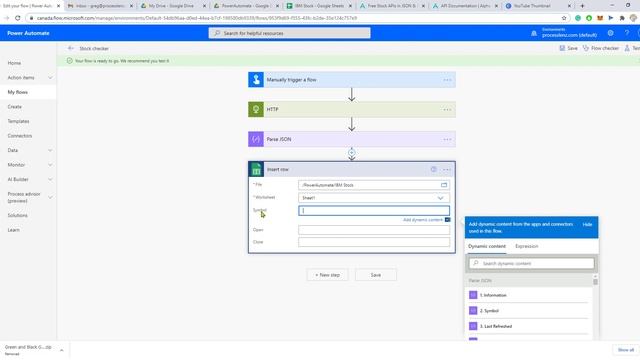The image size is (640, 360).
Task: Open My flows in the sidebar
Action: pyautogui.click(x=18, y=92)
